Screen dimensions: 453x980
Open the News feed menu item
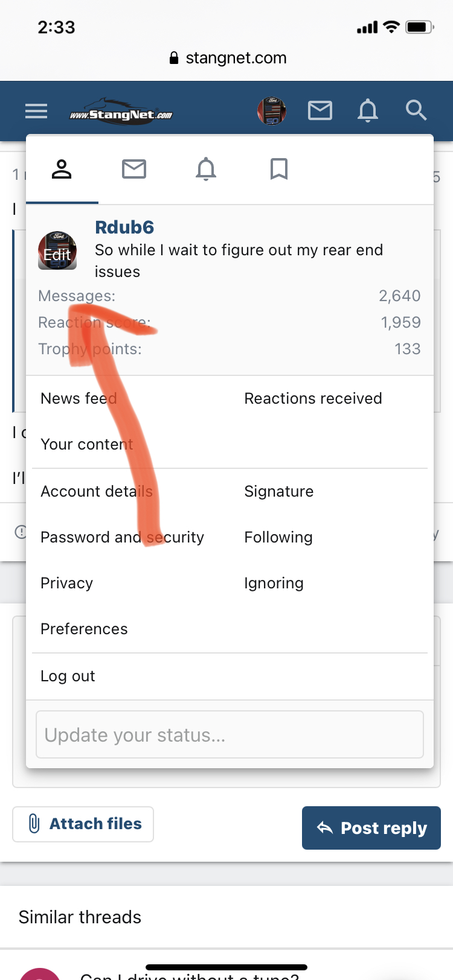(x=79, y=398)
